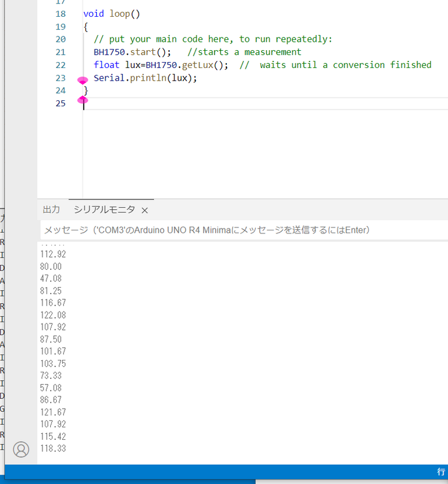Click line number 21 in gutter
The width and height of the screenshot is (448, 484).
[x=60, y=52]
